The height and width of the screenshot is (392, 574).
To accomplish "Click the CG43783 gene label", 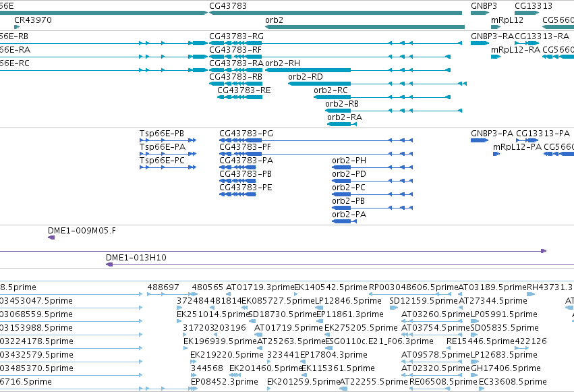I will click(228, 6).
